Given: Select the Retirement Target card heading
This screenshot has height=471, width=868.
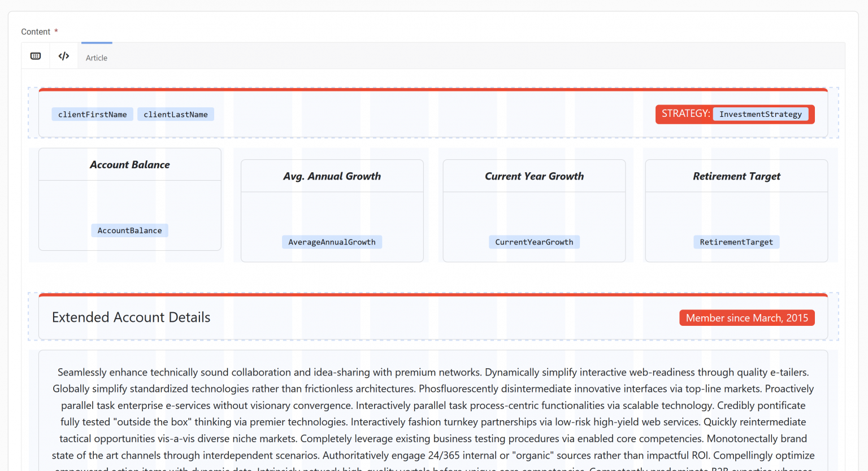Looking at the screenshot, I should tap(736, 176).
